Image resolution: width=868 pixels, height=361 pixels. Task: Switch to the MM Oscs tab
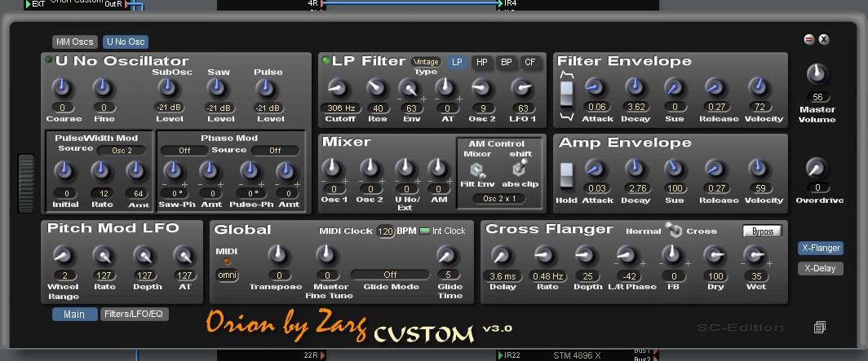coord(74,42)
